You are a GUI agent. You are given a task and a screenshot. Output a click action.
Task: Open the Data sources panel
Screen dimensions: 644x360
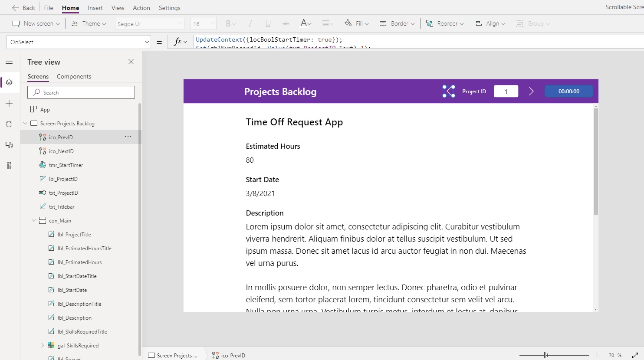pyautogui.click(x=9, y=124)
